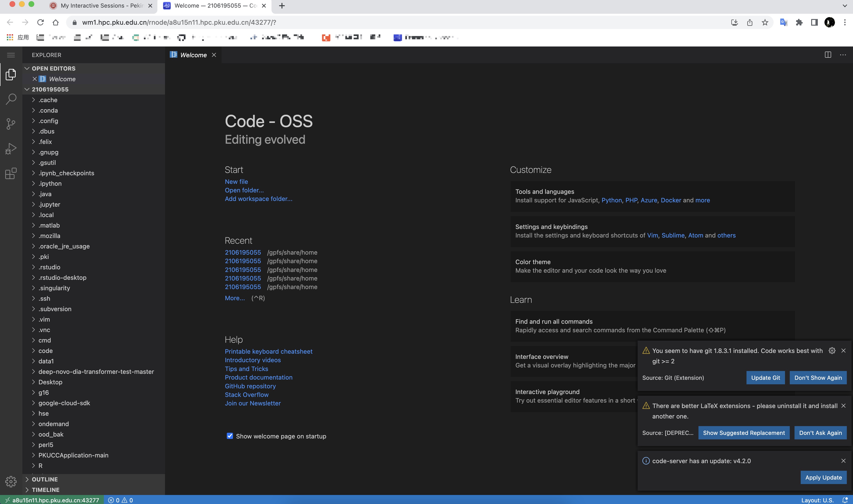Screen dimensions: 853x504
Task: Open the Search view in activity bar
Action: click(x=11, y=99)
